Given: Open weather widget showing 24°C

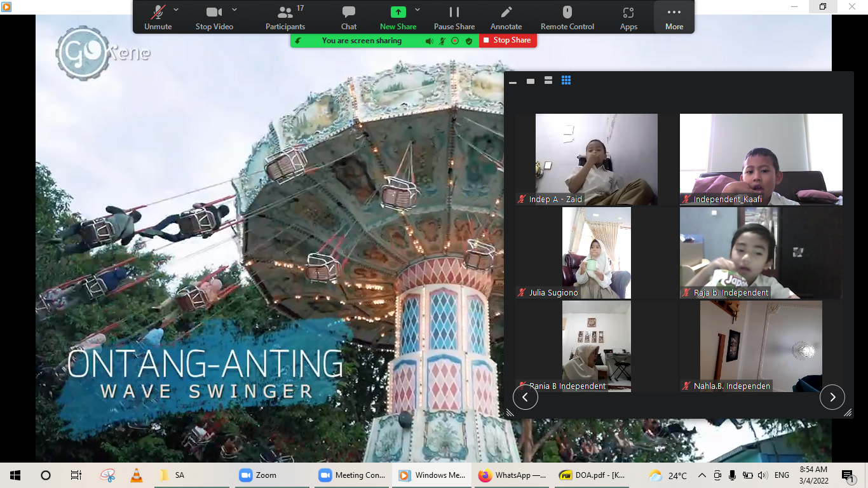Looking at the screenshot, I should point(668,475).
